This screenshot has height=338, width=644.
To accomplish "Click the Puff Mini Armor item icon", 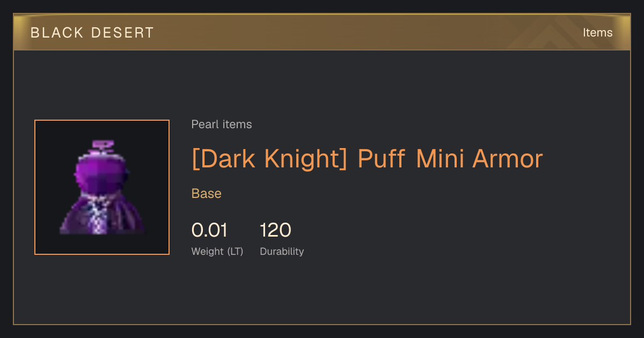I will 102,187.
